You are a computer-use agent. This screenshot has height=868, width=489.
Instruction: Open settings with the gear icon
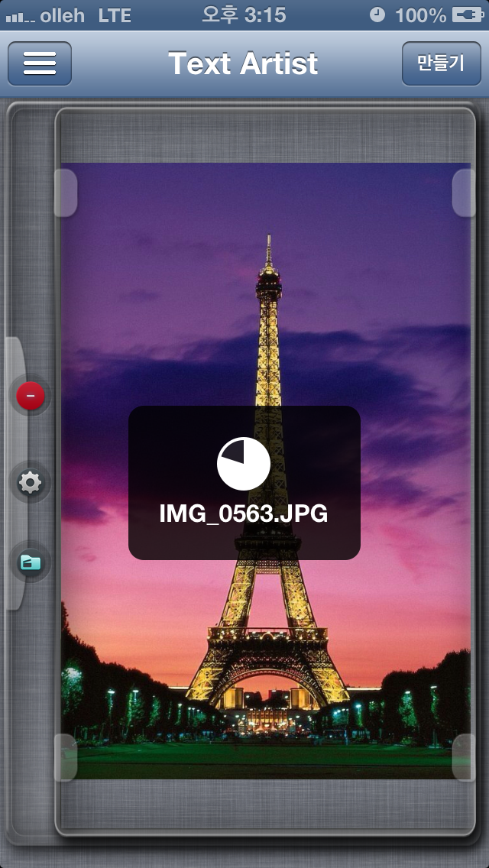pyautogui.click(x=31, y=483)
